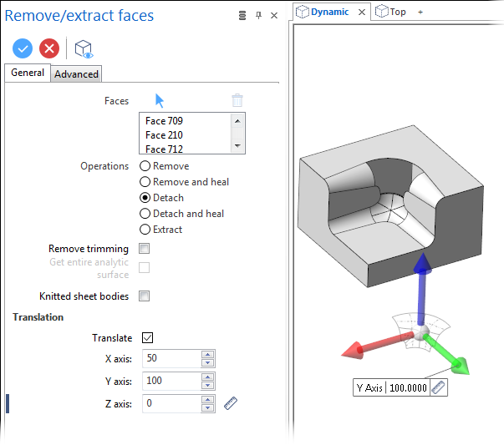This screenshot has width=504, height=445.
Task: Enable the Remove trimming checkbox
Action: 144,248
